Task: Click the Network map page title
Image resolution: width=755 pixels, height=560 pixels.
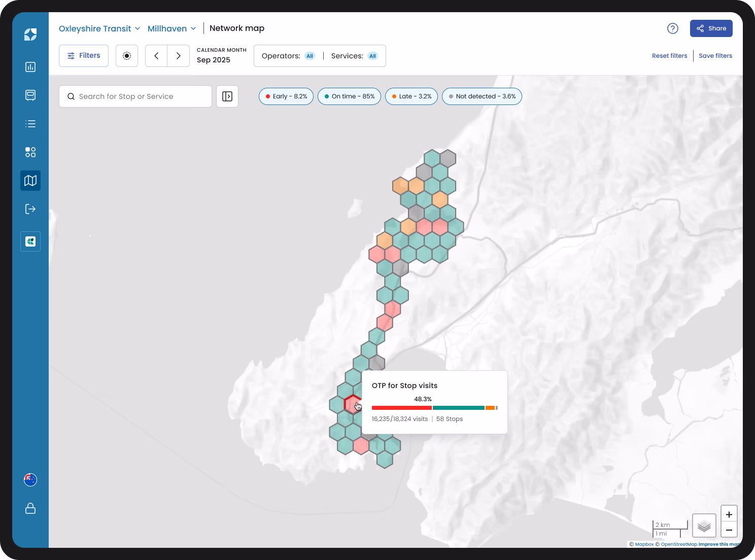Action: pos(237,28)
